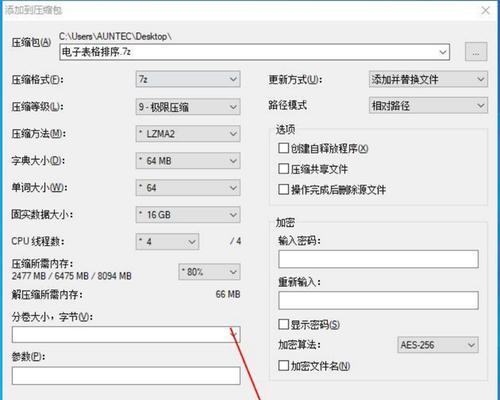Open the CPU 线程数 dropdown
The width and height of the screenshot is (500, 400).
click(167, 242)
